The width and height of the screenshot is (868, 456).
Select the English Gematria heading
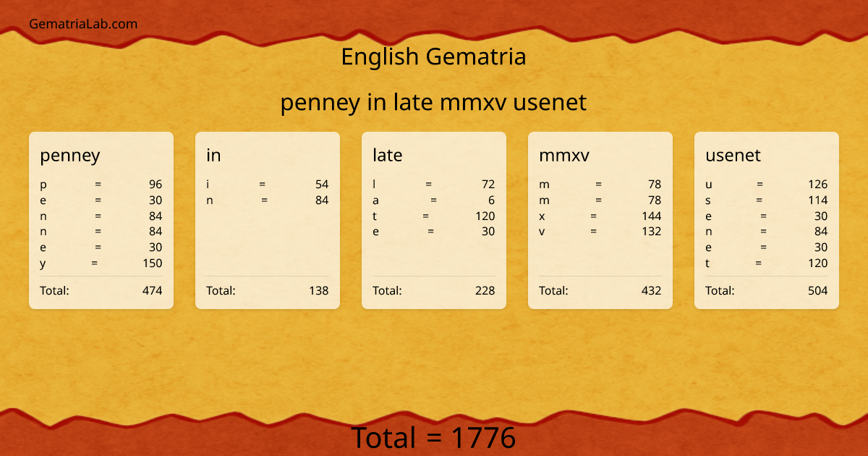click(433, 56)
